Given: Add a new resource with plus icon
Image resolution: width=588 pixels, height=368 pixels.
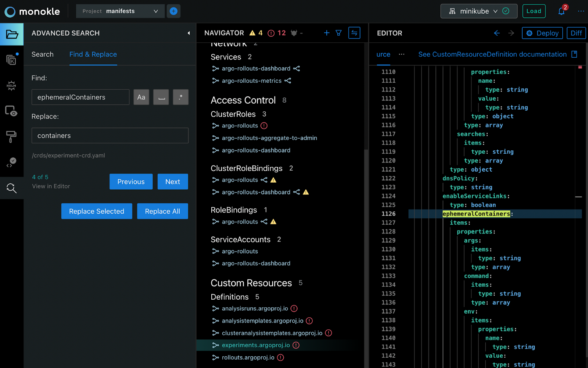Looking at the screenshot, I should coord(326,33).
